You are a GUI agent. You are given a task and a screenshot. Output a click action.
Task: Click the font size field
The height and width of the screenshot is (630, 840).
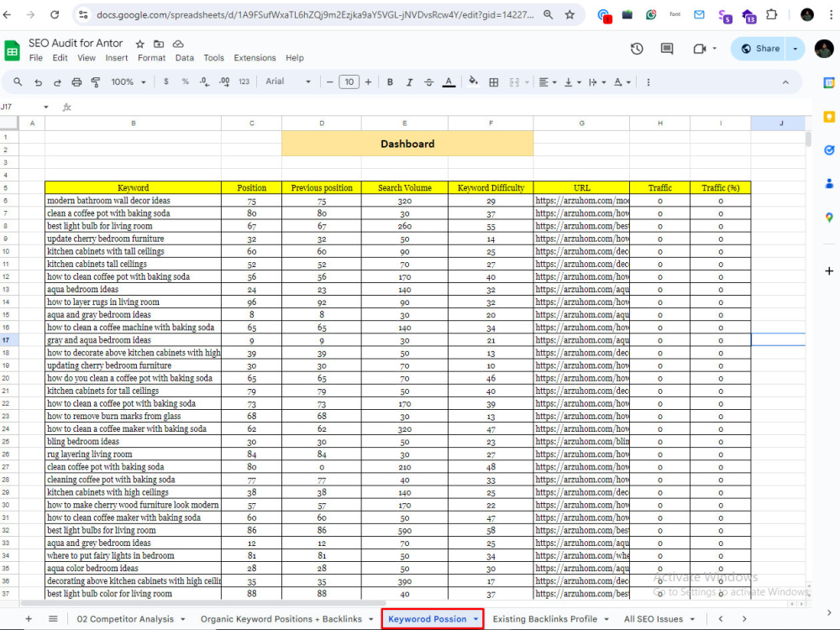point(349,82)
